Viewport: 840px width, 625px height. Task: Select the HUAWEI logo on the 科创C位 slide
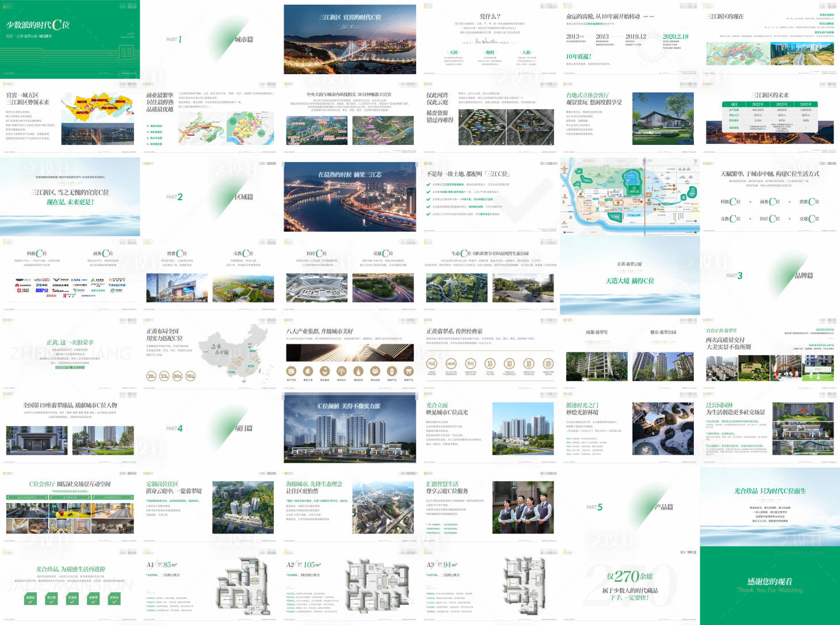(x=23, y=285)
